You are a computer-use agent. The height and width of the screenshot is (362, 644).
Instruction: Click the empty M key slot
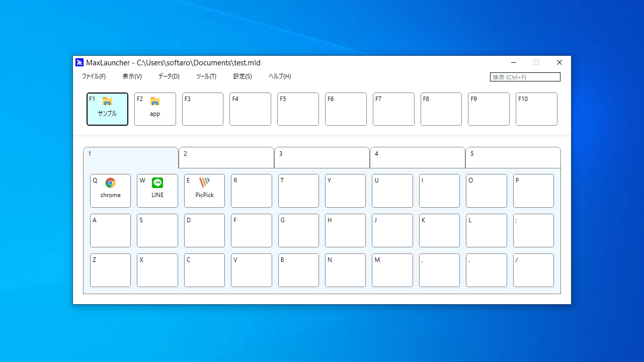tap(392, 270)
